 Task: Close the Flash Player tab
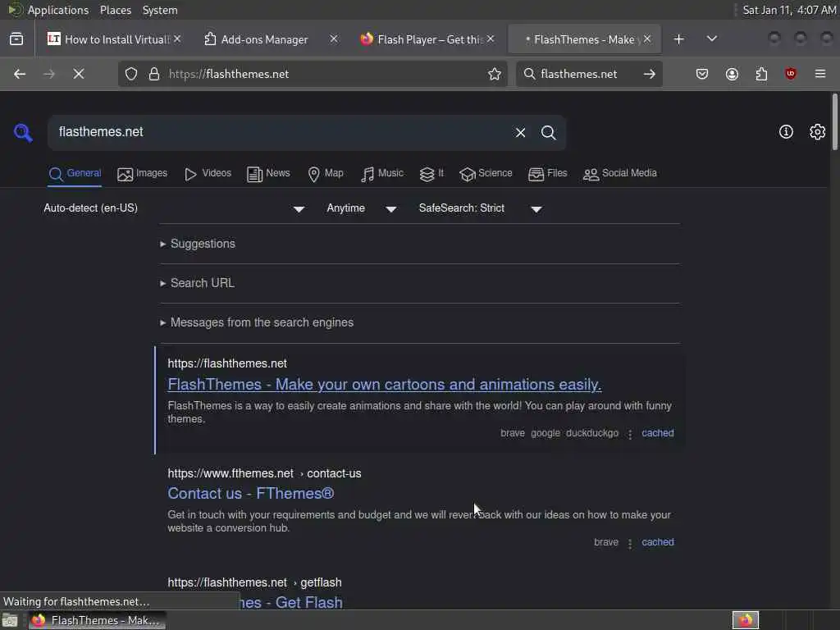(491, 39)
